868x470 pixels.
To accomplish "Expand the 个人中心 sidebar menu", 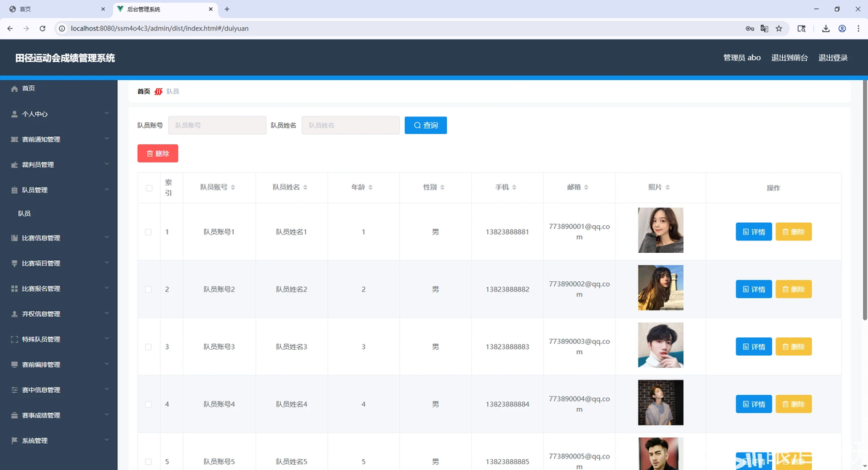I will coord(59,114).
